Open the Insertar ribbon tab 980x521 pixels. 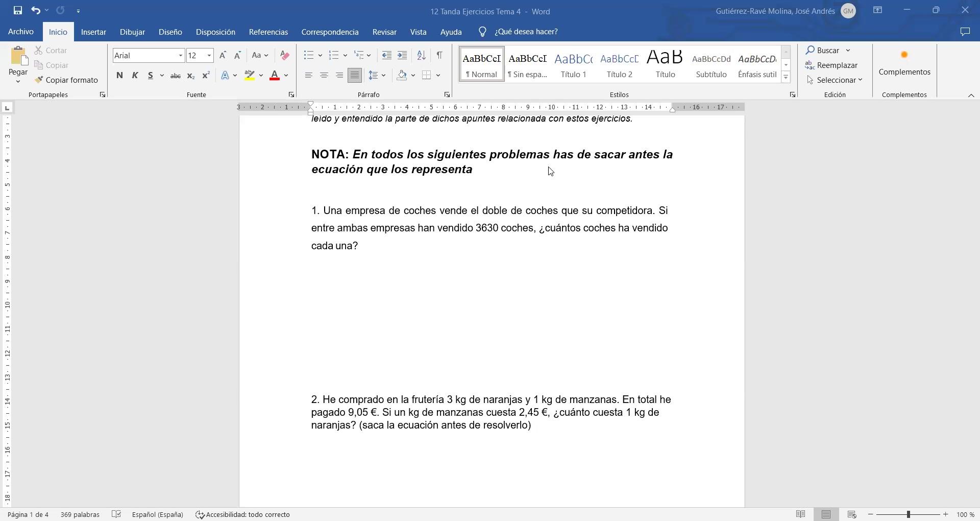coord(93,32)
